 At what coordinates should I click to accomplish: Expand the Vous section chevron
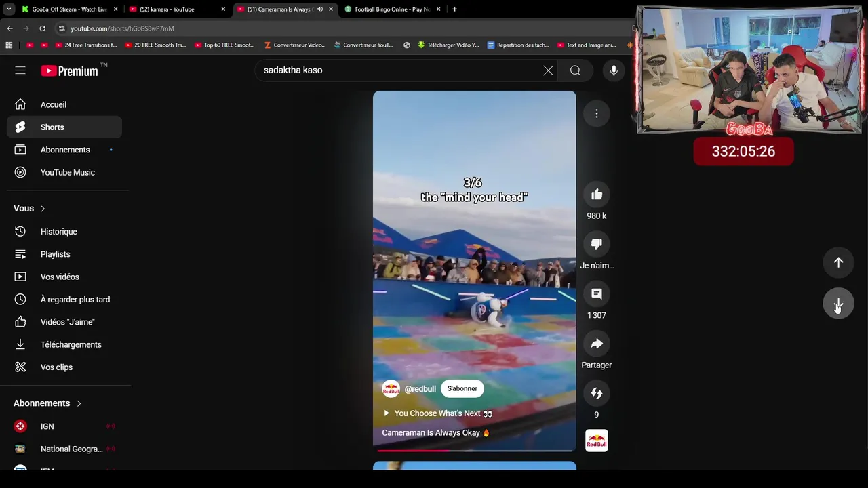click(x=43, y=209)
